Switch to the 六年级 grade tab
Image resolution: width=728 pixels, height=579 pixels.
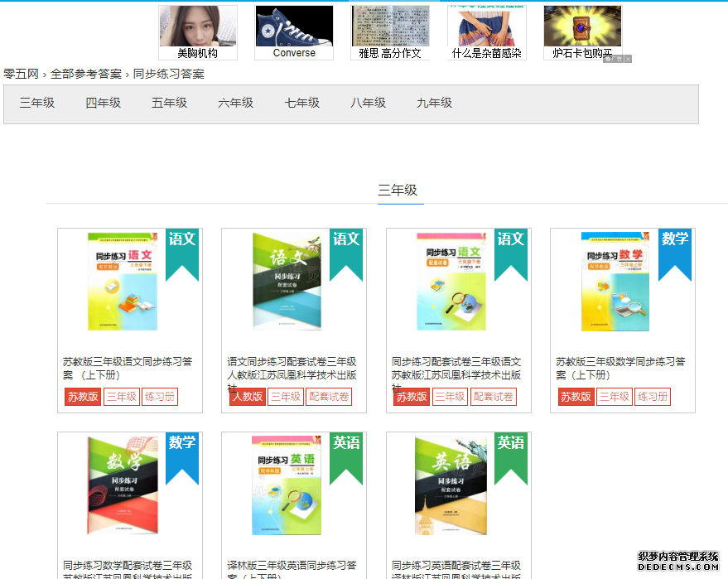236,103
